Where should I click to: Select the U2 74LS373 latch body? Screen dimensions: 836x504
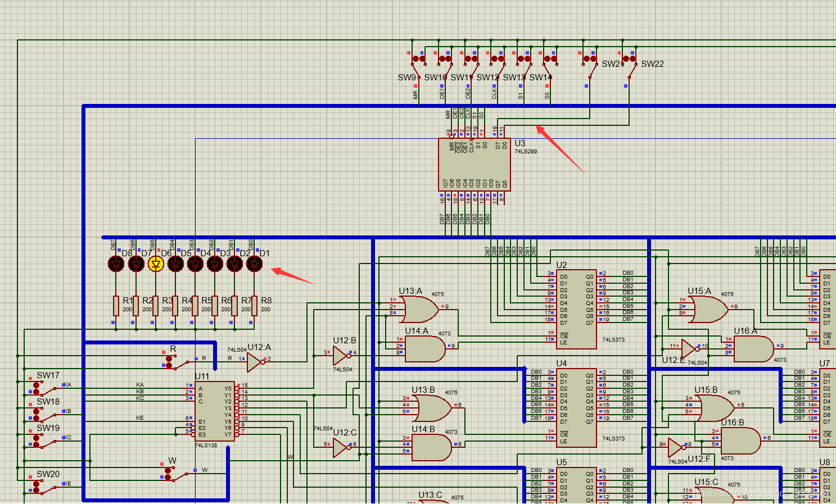[576, 310]
